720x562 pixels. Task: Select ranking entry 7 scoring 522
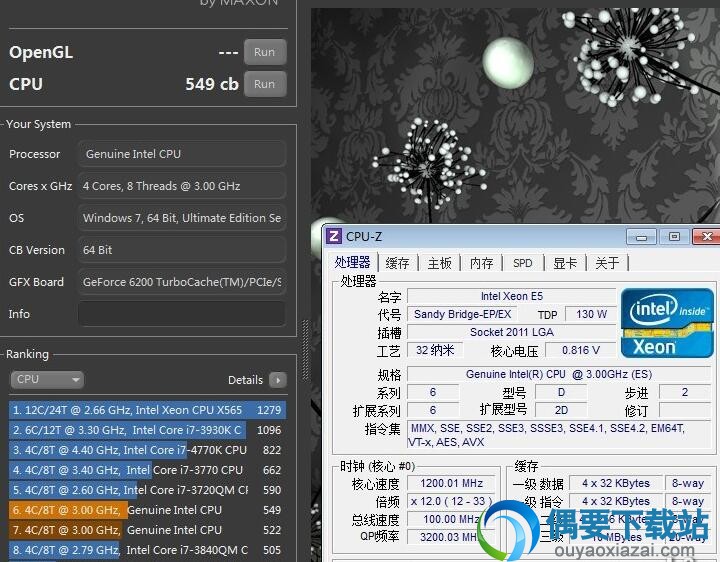pos(147,530)
